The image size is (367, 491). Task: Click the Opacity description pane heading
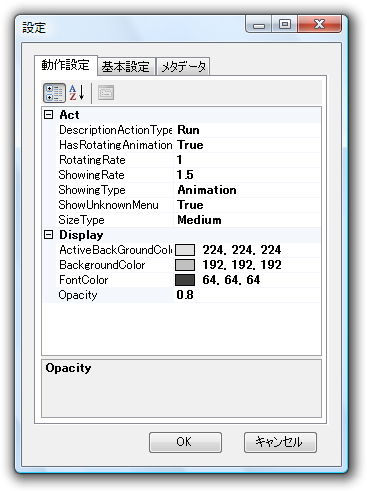click(x=68, y=368)
